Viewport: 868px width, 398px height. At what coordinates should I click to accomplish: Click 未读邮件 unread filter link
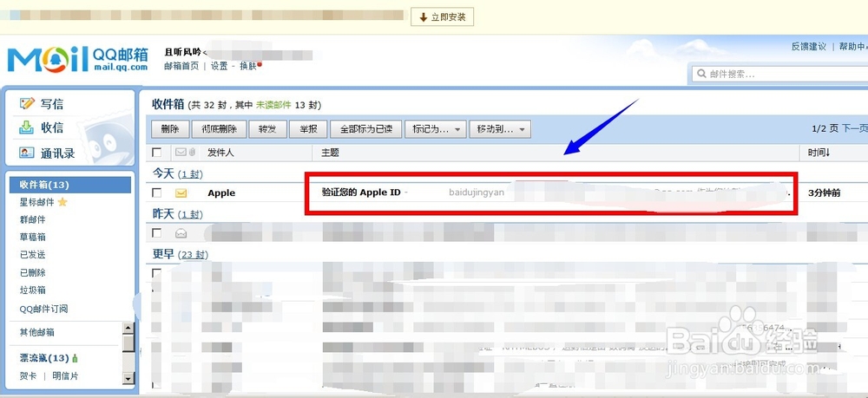273,105
